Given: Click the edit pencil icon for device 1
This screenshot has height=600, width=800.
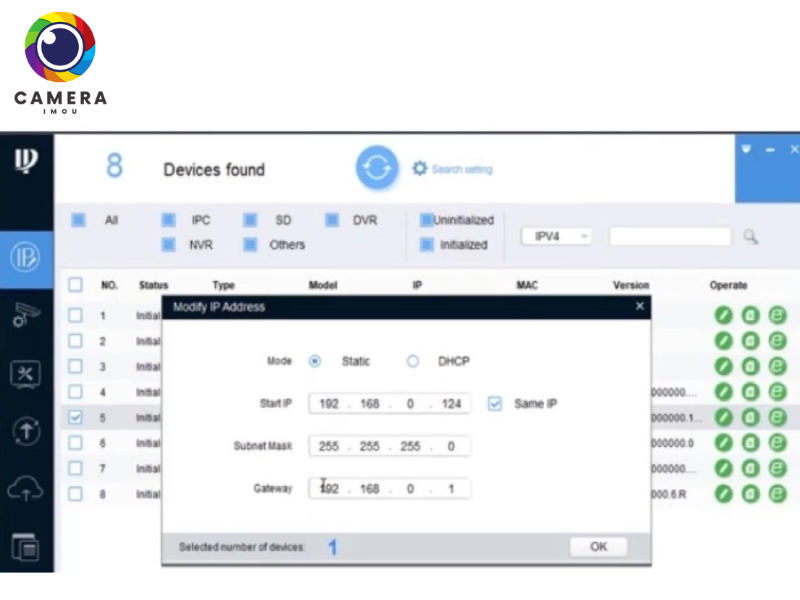Looking at the screenshot, I should tap(723, 315).
